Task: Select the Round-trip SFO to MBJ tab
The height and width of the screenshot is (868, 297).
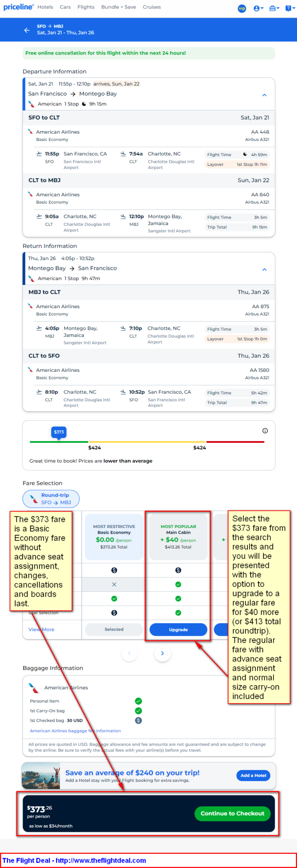Action: tap(51, 499)
